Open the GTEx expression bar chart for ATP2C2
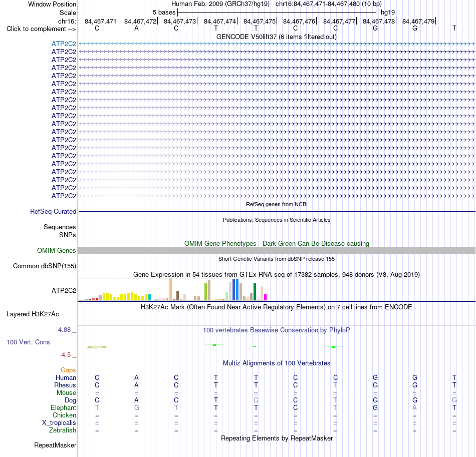This screenshot has height=457, width=476. pos(172,290)
